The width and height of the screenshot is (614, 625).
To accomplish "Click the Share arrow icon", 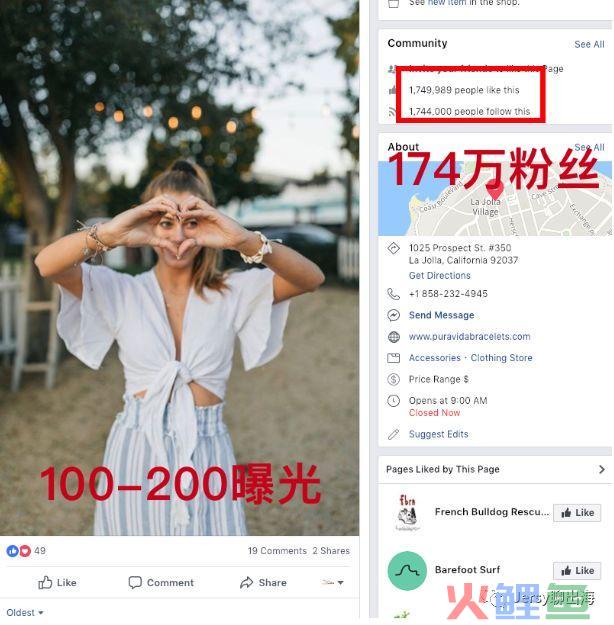I will [246, 582].
